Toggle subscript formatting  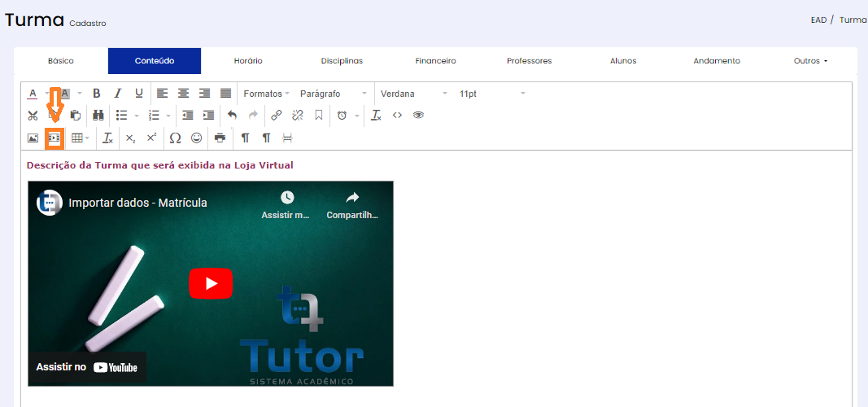pos(130,138)
